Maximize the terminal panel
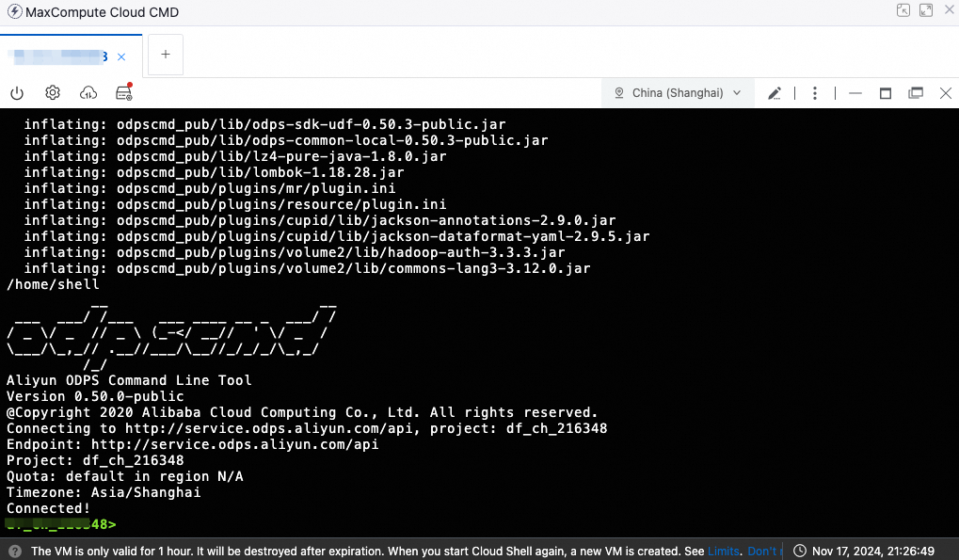Image resolution: width=959 pixels, height=560 pixels. 885,93
